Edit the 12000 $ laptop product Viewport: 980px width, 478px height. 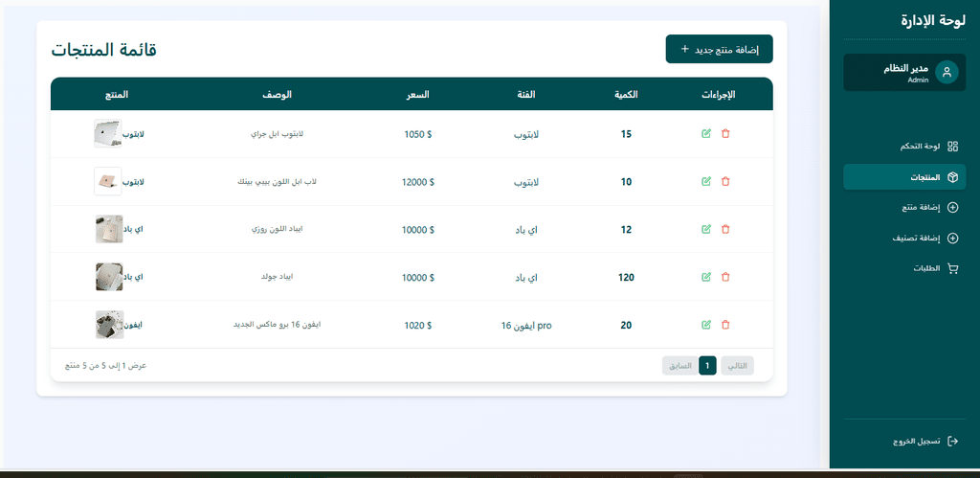706,181
